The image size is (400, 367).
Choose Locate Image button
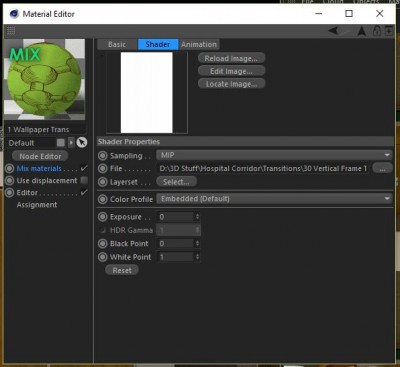coord(231,84)
